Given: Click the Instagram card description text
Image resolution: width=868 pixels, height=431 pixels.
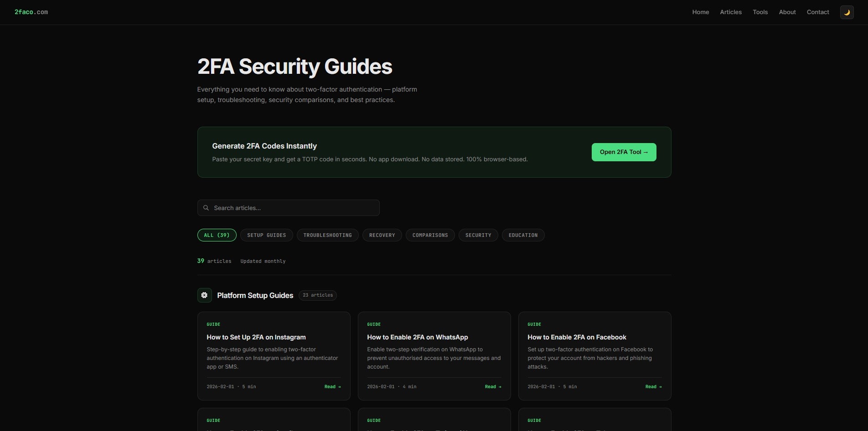Looking at the screenshot, I should [273, 358].
